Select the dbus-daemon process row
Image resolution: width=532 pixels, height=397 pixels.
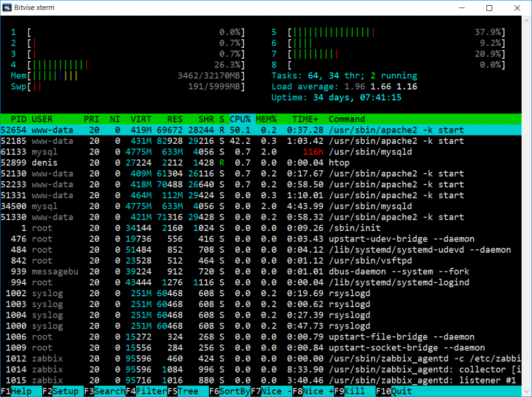coord(261,271)
